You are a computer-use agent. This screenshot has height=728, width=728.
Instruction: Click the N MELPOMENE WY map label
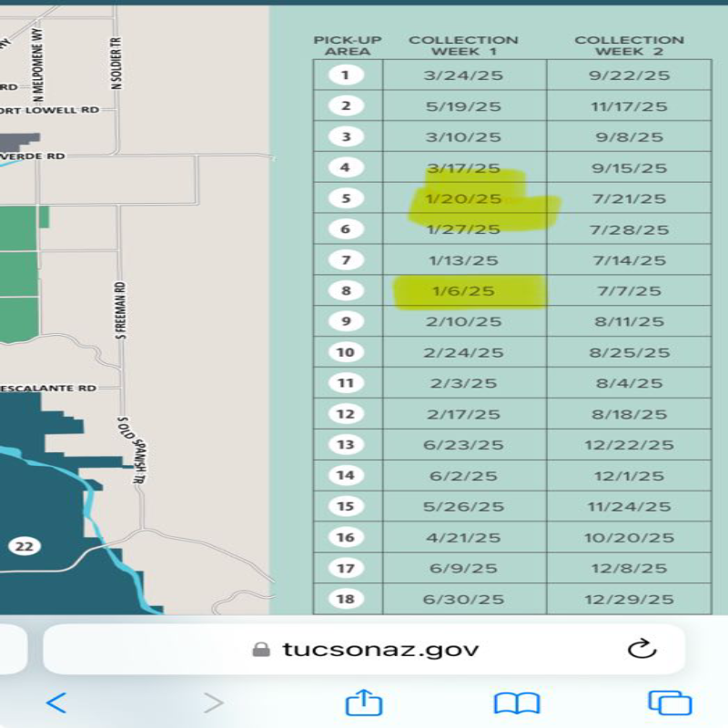(37, 64)
